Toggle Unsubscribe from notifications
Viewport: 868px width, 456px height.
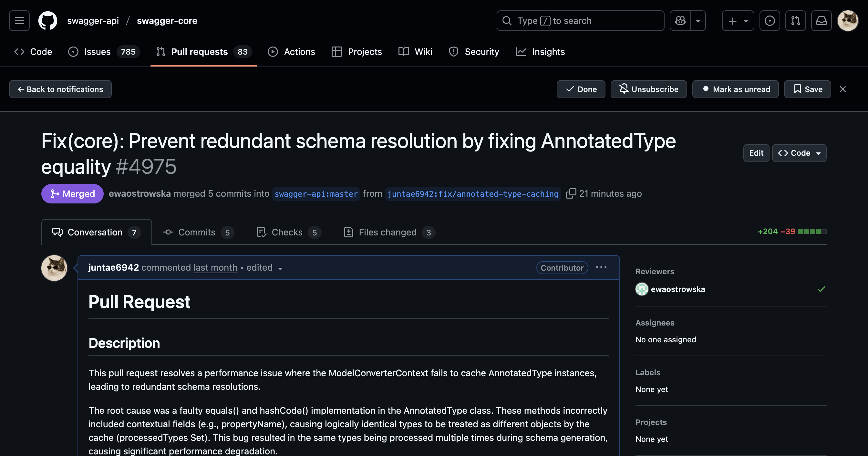pyautogui.click(x=649, y=89)
